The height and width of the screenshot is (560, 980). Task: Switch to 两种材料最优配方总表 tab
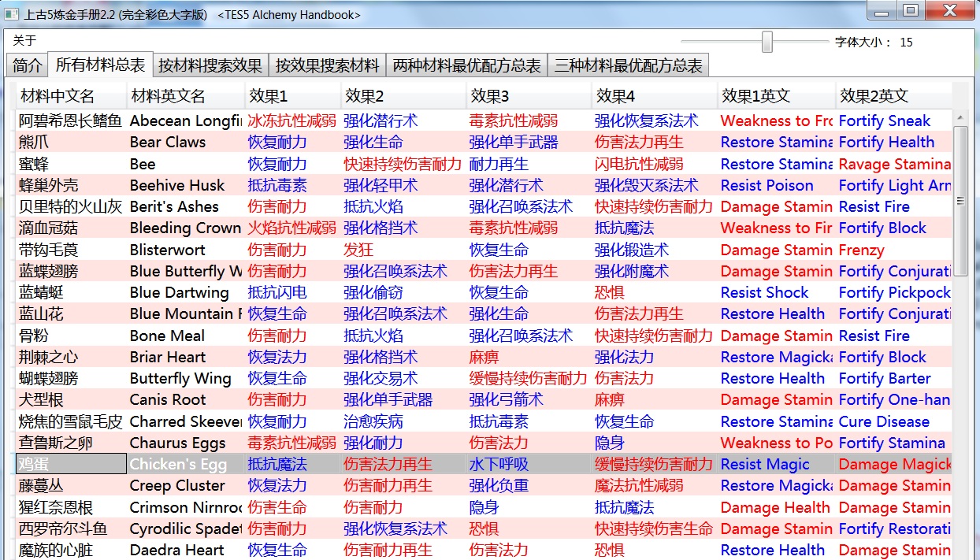tap(467, 65)
